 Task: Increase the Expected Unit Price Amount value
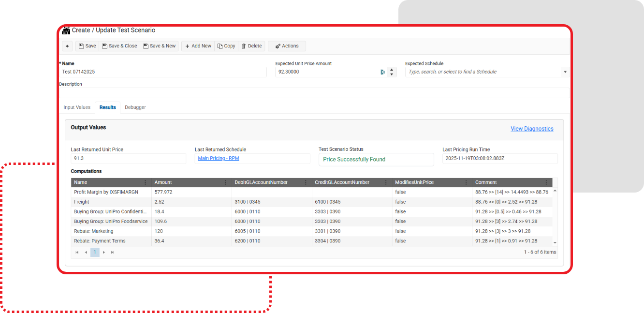[x=392, y=70]
